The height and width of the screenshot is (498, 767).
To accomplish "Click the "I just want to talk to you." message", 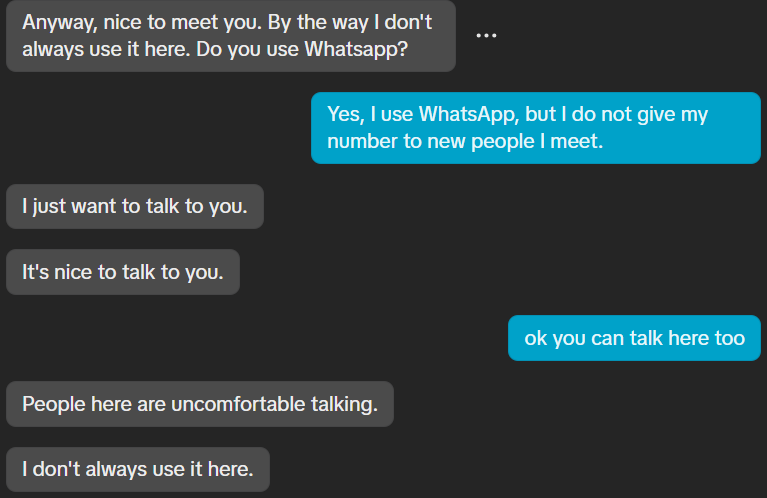I will (135, 206).
